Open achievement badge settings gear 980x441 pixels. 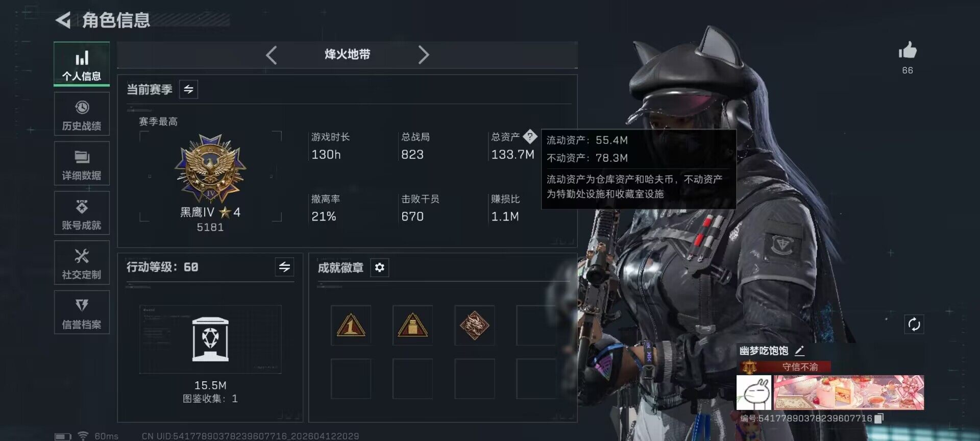click(x=379, y=267)
